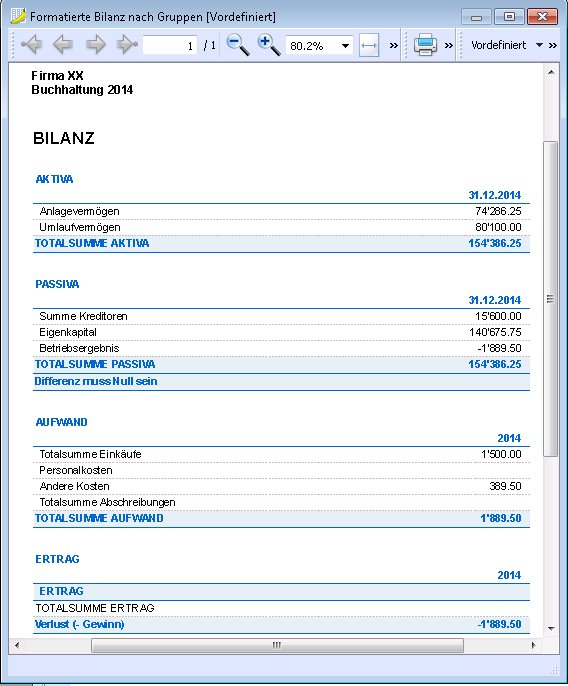Expand overflow chevron next to printer
This screenshot has height=686, width=568.
(449, 45)
